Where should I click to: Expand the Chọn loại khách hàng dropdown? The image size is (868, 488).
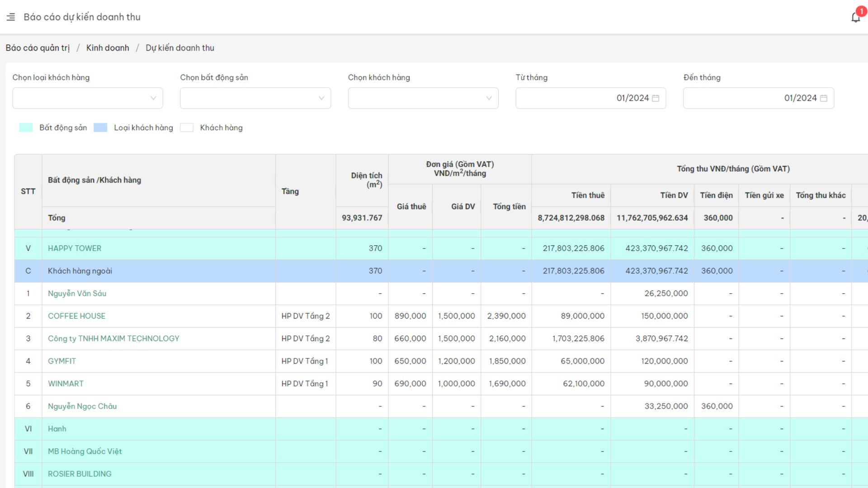(88, 98)
